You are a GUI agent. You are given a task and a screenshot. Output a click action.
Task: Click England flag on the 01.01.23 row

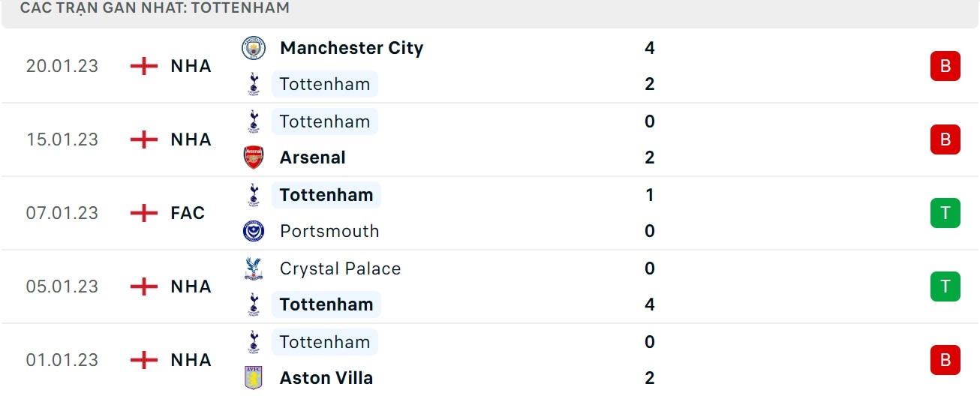(x=144, y=360)
